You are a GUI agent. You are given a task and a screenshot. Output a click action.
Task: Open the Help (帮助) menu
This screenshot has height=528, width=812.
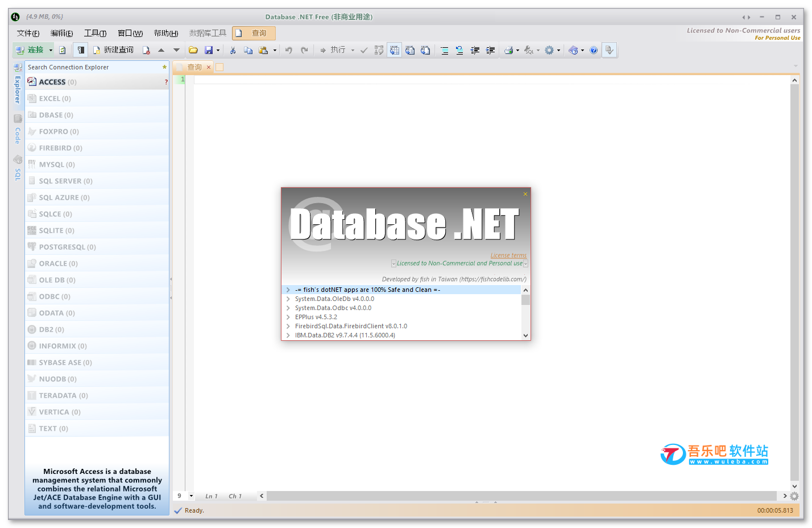click(165, 33)
